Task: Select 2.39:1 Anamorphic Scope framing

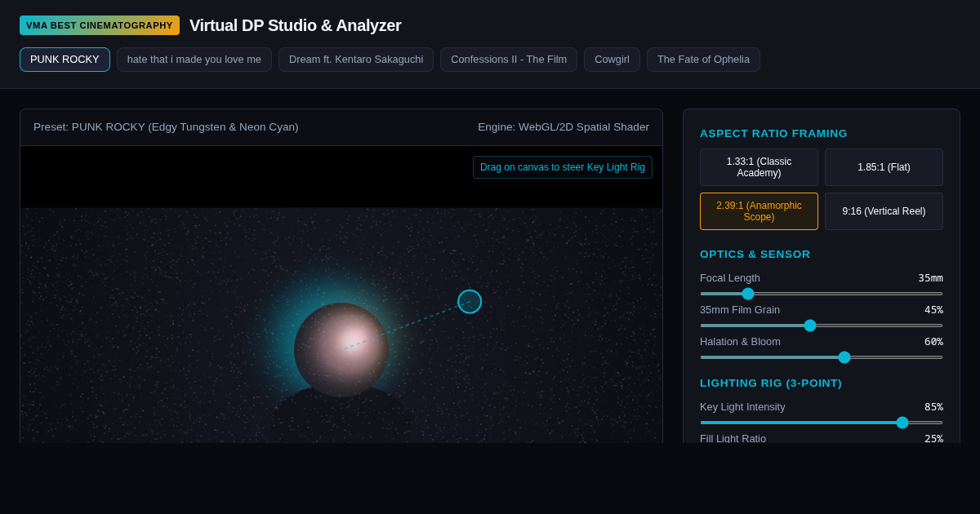Action: (759, 211)
